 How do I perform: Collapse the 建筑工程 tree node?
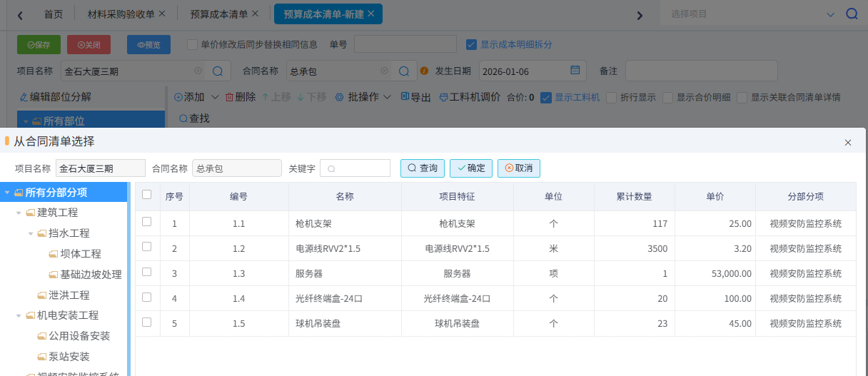(19, 213)
